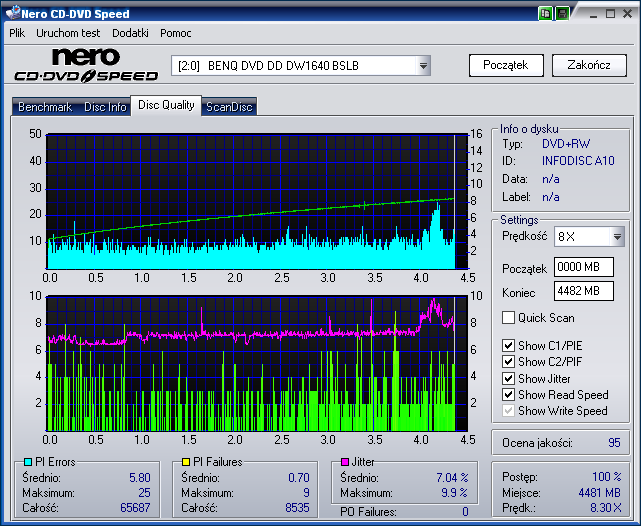Open the Dodatki menu

(130, 33)
